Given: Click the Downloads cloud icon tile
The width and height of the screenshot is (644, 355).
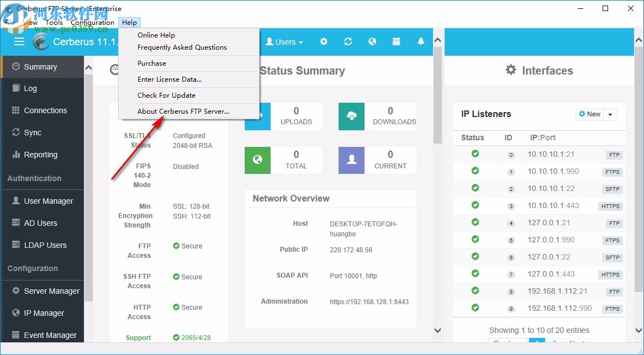Looking at the screenshot, I should (351, 116).
